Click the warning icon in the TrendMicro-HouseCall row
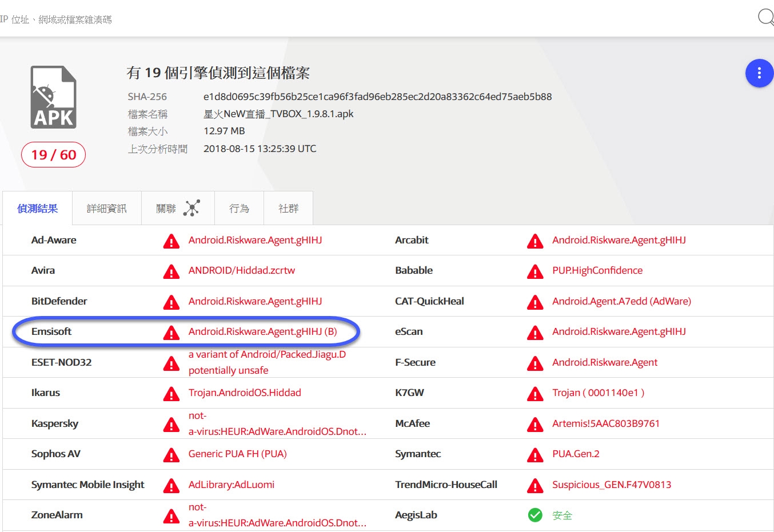This screenshot has width=774, height=532. pyautogui.click(x=535, y=486)
